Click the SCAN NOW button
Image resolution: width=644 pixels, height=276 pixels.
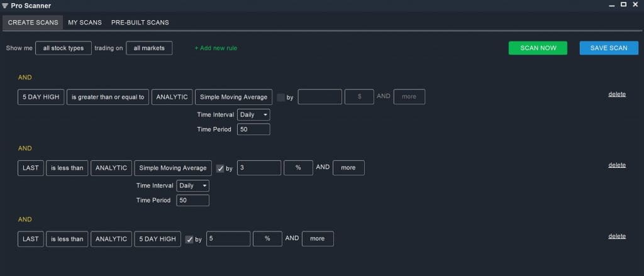(538, 48)
